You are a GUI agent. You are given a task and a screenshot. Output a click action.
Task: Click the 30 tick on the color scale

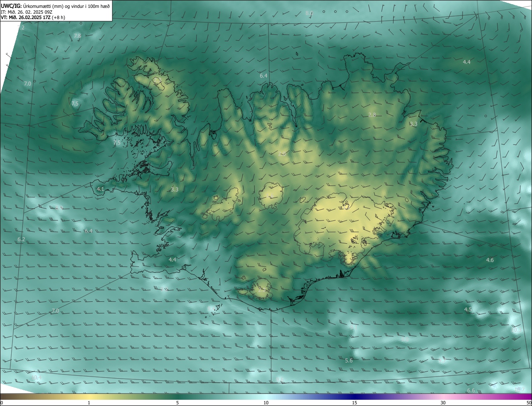point(443,403)
